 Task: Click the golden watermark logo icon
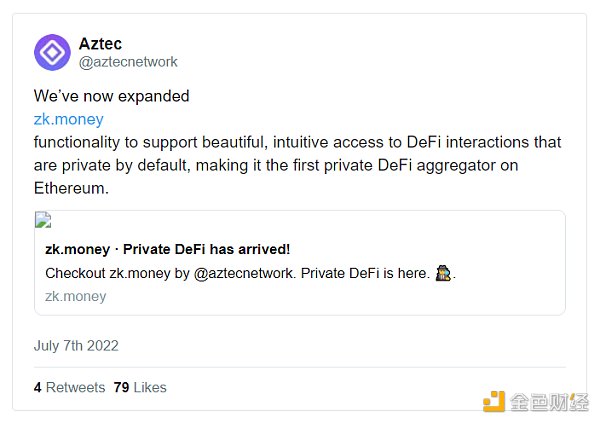(x=494, y=401)
